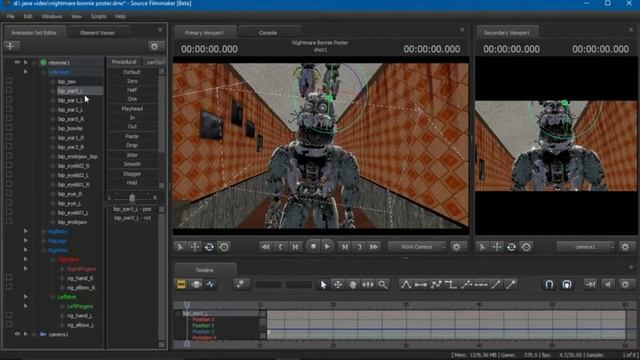The image size is (640, 360).
Task: Pick the move tool under Secondary Viewport
Action: pos(497,247)
